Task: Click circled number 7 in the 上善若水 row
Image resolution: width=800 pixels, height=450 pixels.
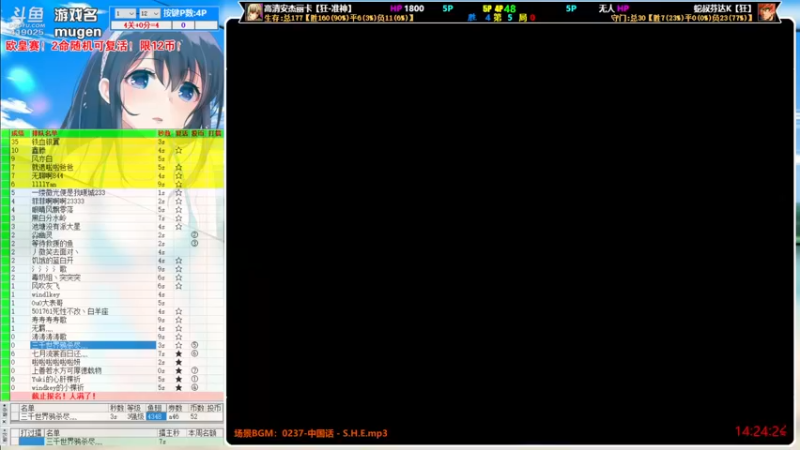Action: (194, 370)
